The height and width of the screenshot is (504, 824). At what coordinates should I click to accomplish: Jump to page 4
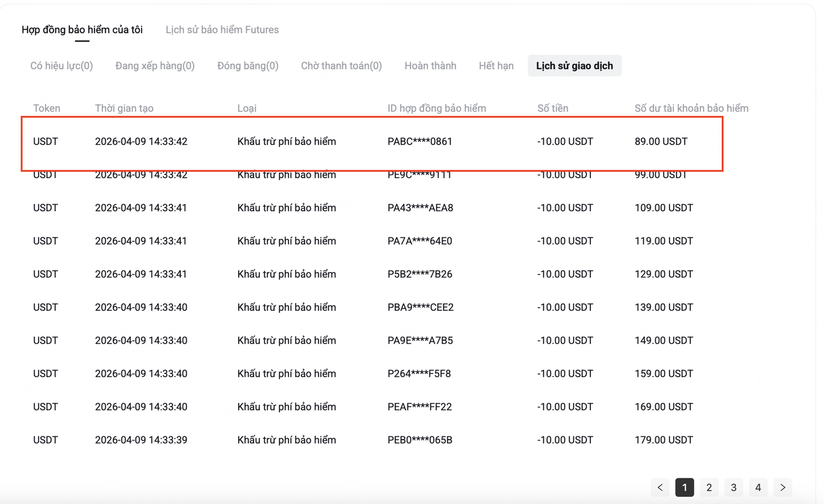(758, 487)
